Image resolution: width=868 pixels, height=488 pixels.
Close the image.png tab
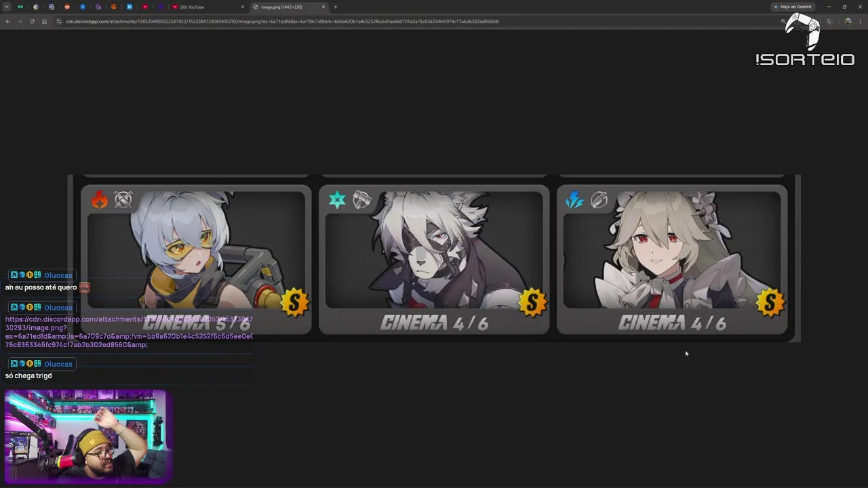[323, 7]
